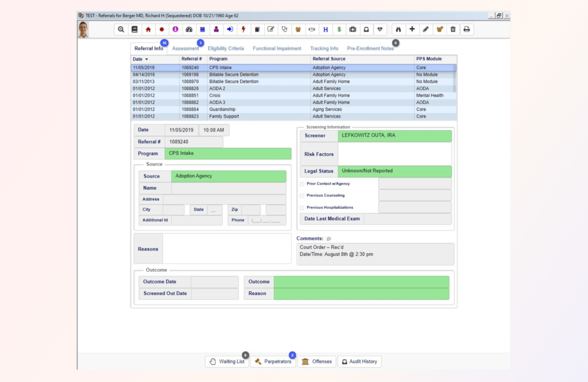This screenshot has width=588, height=382.
Task: Click the magnifier search icon in toolbar
Action: coord(121,29)
